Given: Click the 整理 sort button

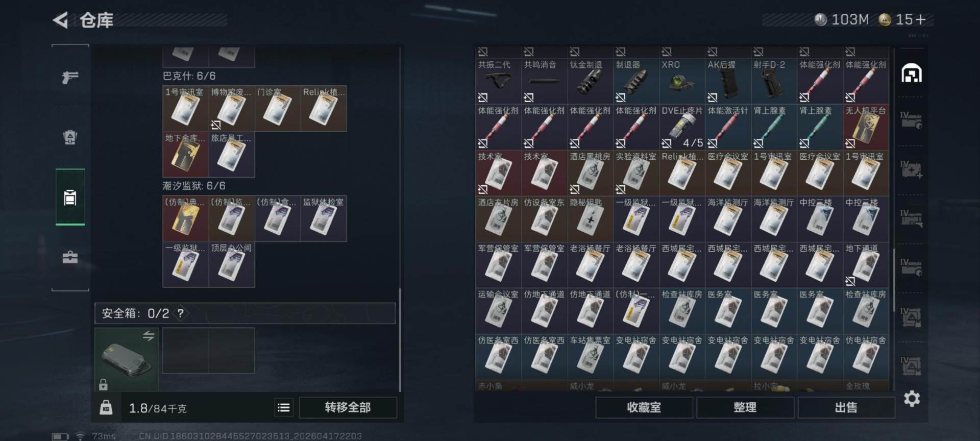Looking at the screenshot, I should point(745,407).
